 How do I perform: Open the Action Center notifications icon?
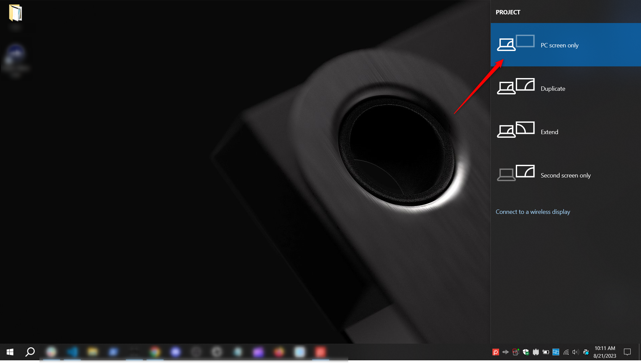click(627, 352)
